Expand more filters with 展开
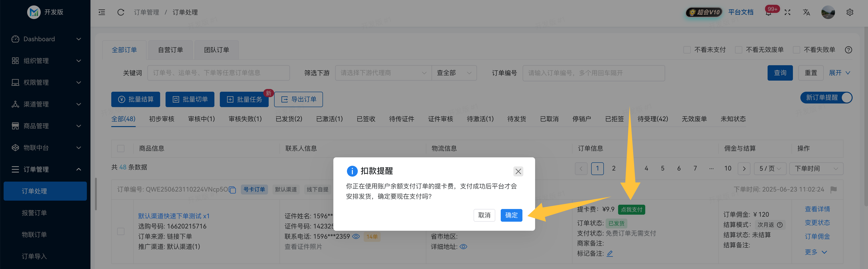The height and width of the screenshot is (269, 868). coord(839,72)
